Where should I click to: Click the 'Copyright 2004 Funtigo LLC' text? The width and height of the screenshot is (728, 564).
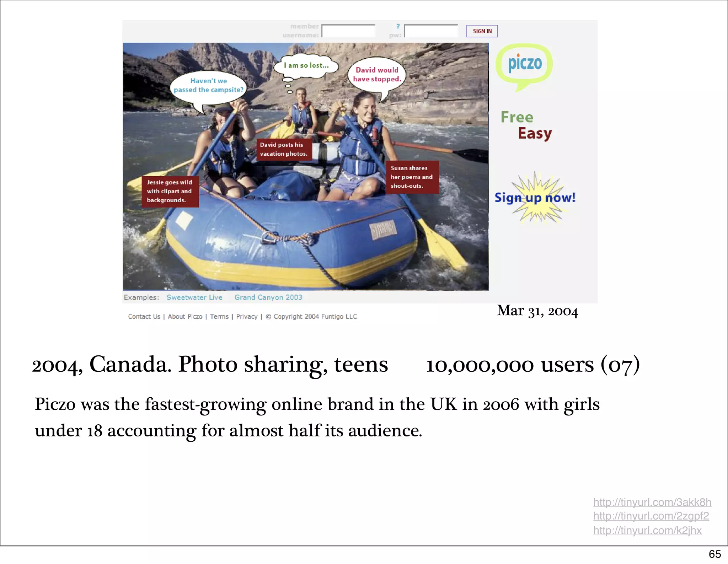pos(311,317)
